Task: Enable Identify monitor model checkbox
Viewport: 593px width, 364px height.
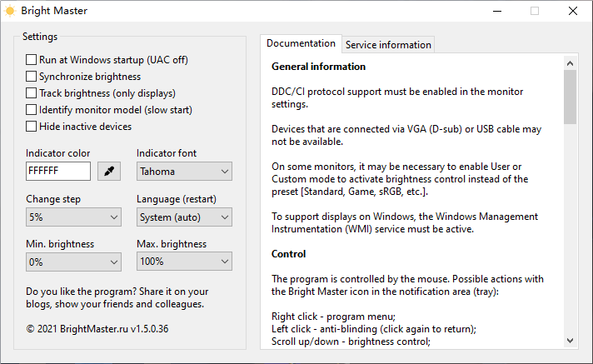Action: pyautogui.click(x=32, y=110)
